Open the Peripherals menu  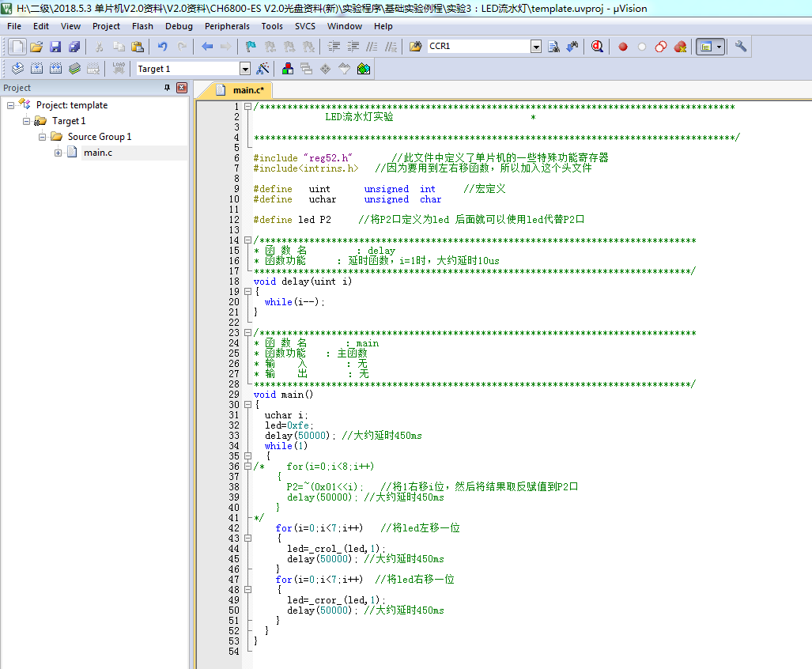click(227, 26)
